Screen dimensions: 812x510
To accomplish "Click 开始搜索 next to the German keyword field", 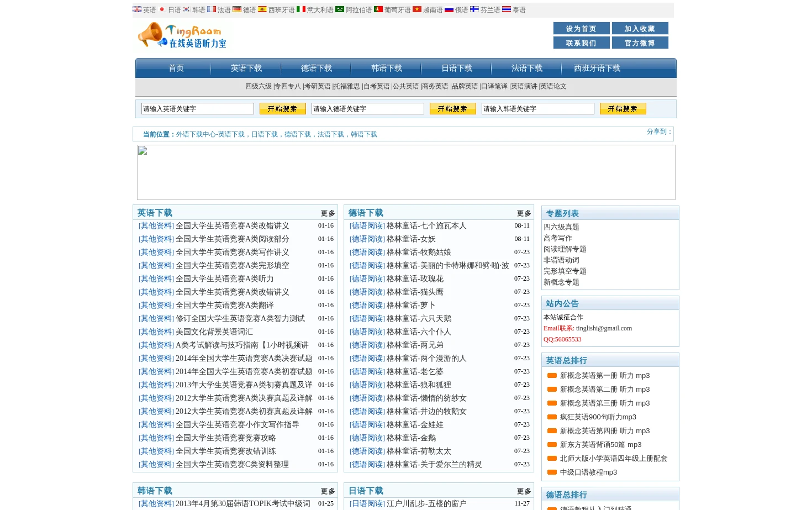I will (453, 109).
